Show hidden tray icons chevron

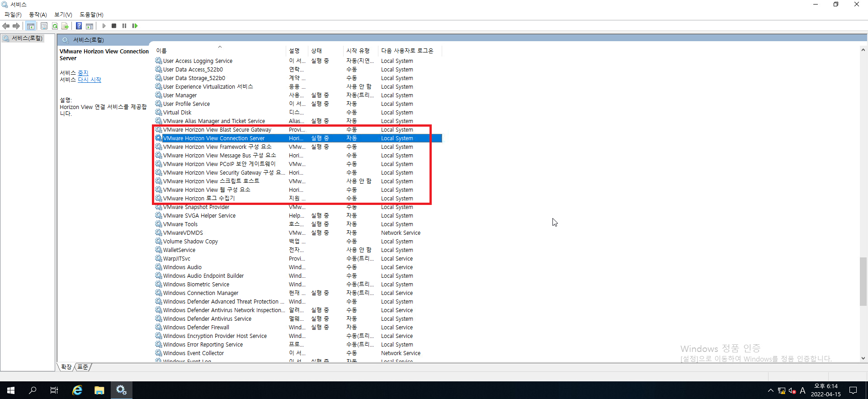(x=771, y=390)
